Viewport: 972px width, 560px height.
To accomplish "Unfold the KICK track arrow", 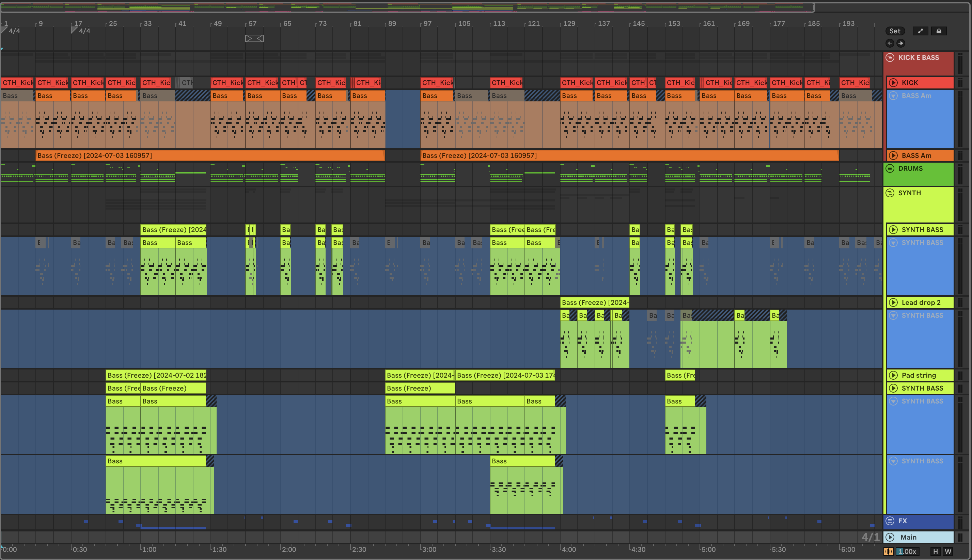I will pos(893,83).
